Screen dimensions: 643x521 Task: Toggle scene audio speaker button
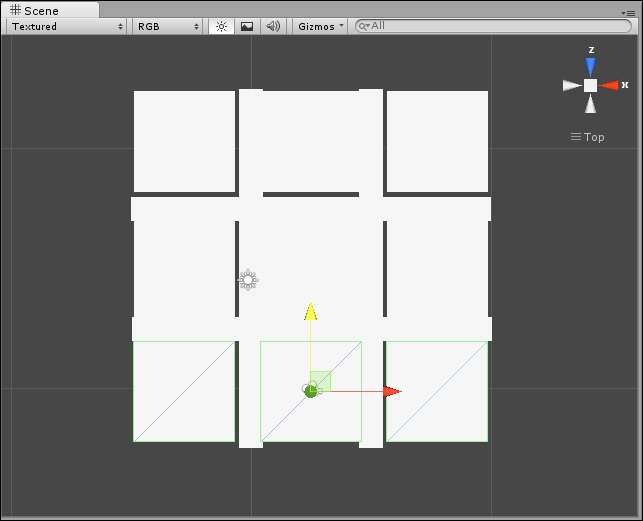coord(273,27)
